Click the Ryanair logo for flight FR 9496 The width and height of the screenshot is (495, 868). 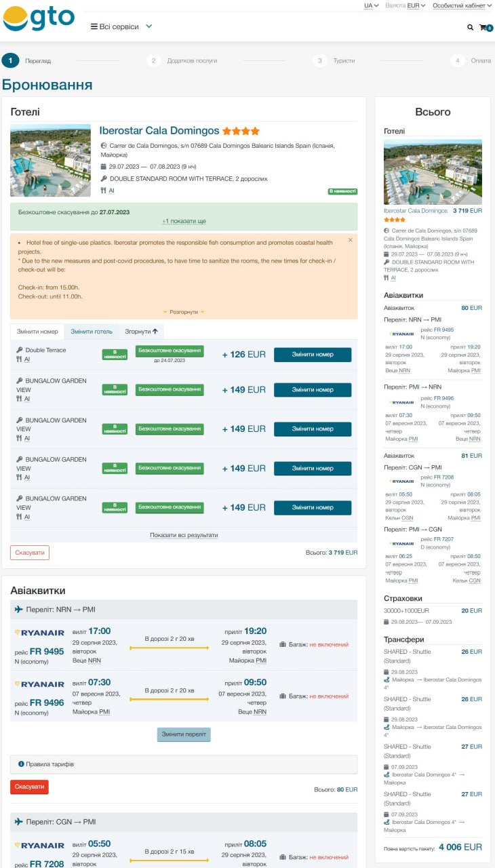coord(39,684)
